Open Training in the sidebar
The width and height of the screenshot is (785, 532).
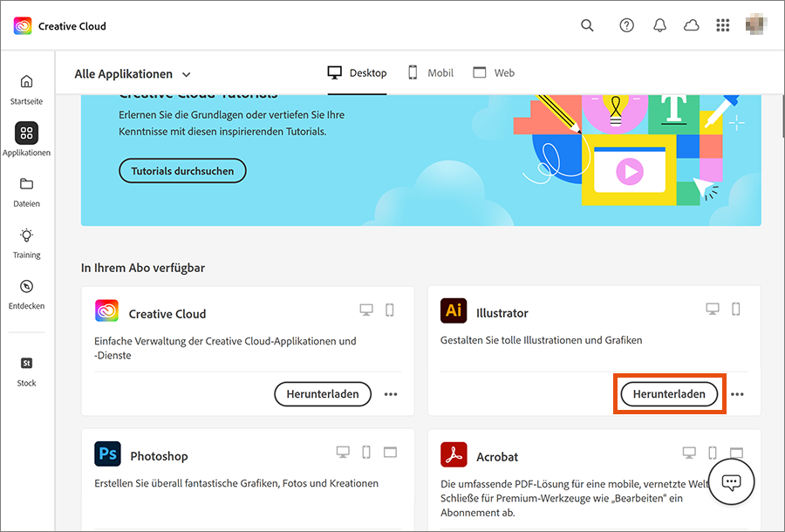pyautogui.click(x=26, y=242)
